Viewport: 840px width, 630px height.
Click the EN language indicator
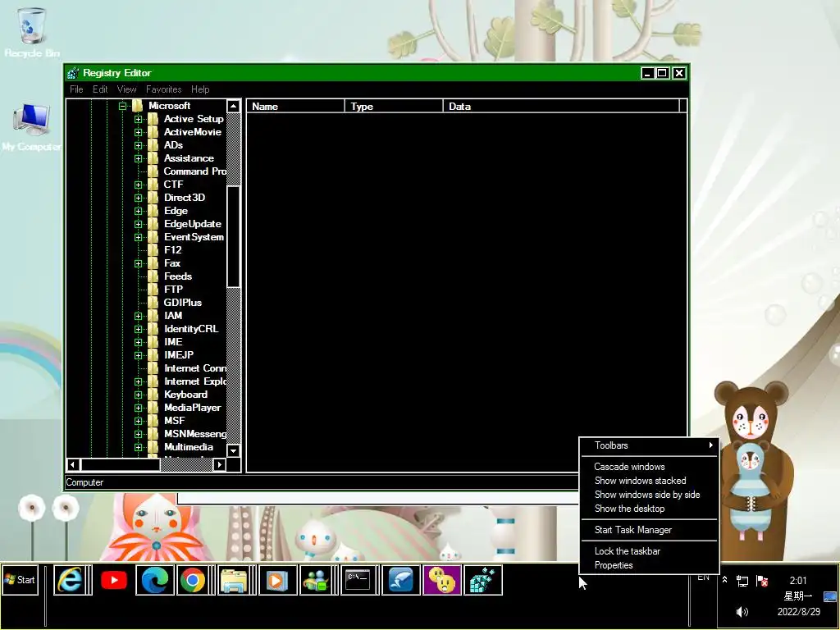pos(703,577)
